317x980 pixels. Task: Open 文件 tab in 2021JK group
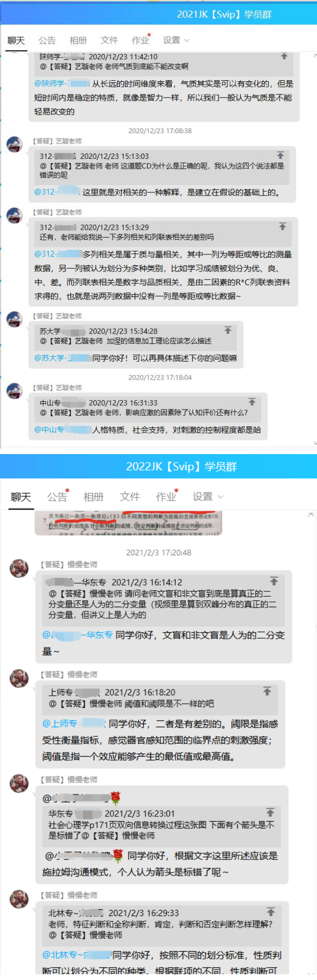(109, 40)
